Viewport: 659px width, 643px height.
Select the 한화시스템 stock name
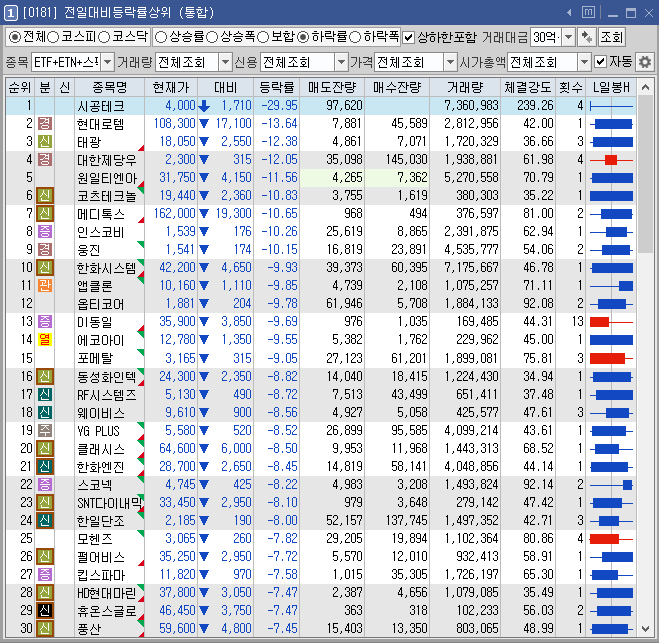coord(107,268)
